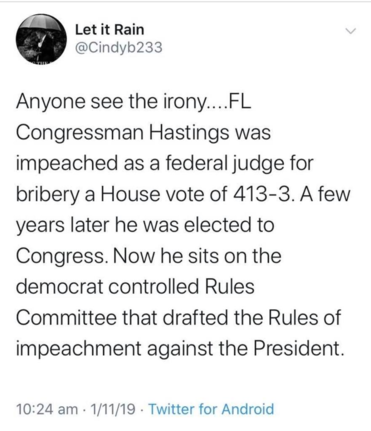Click the 1/11/19 date
Image resolution: width=371 pixels, height=431 pixels.
tap(113, 409)
